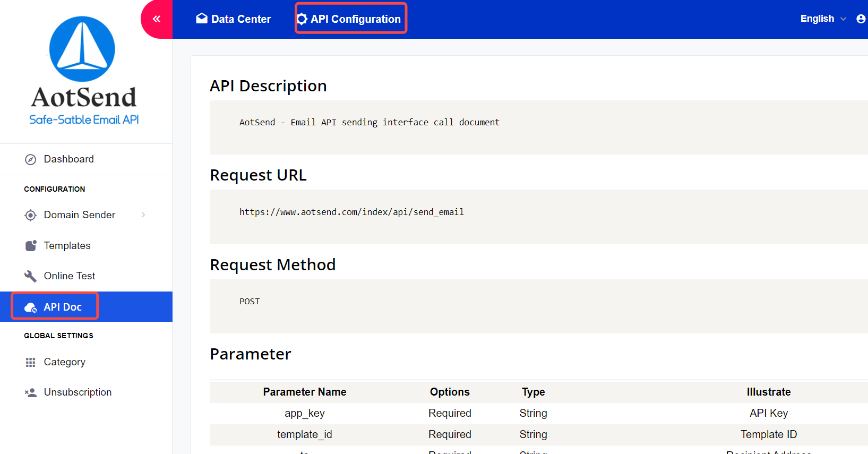868x454 pixels.
Task: Click the Parameter Name column header
Action: 305,392
